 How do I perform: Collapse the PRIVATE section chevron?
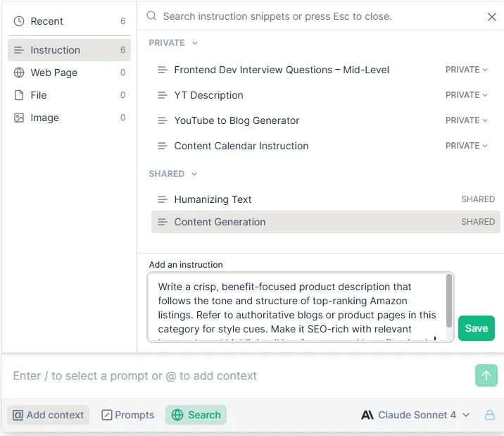point(195,43)
